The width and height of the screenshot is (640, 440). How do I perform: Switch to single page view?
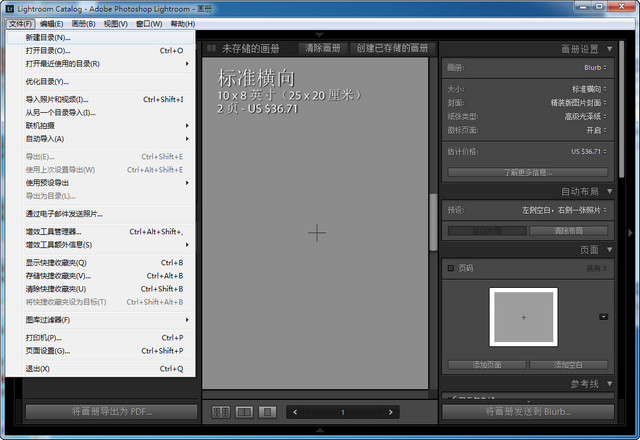pyautogui.click(x=267, y=411)
